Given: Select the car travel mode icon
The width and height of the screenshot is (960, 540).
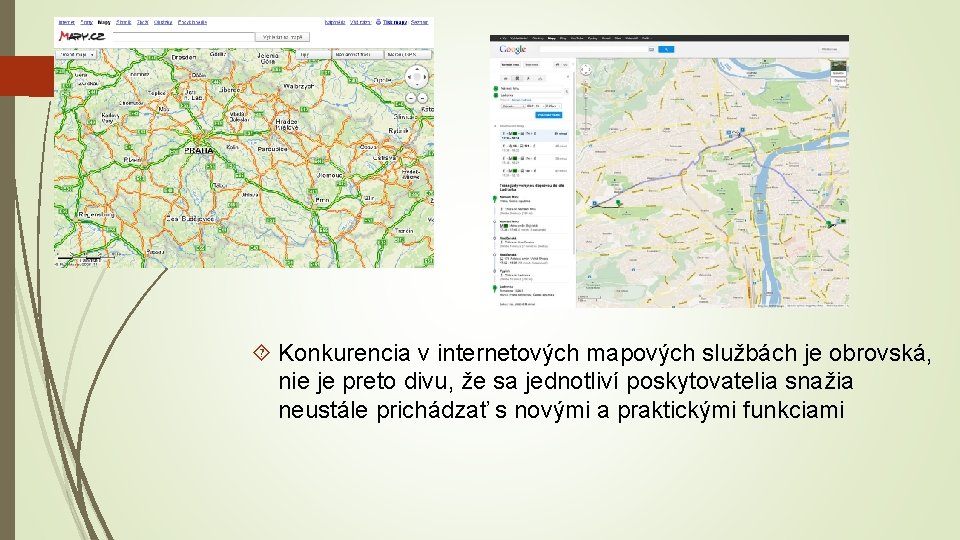Looking at the screenshot, I should click(x=506, y=78).
